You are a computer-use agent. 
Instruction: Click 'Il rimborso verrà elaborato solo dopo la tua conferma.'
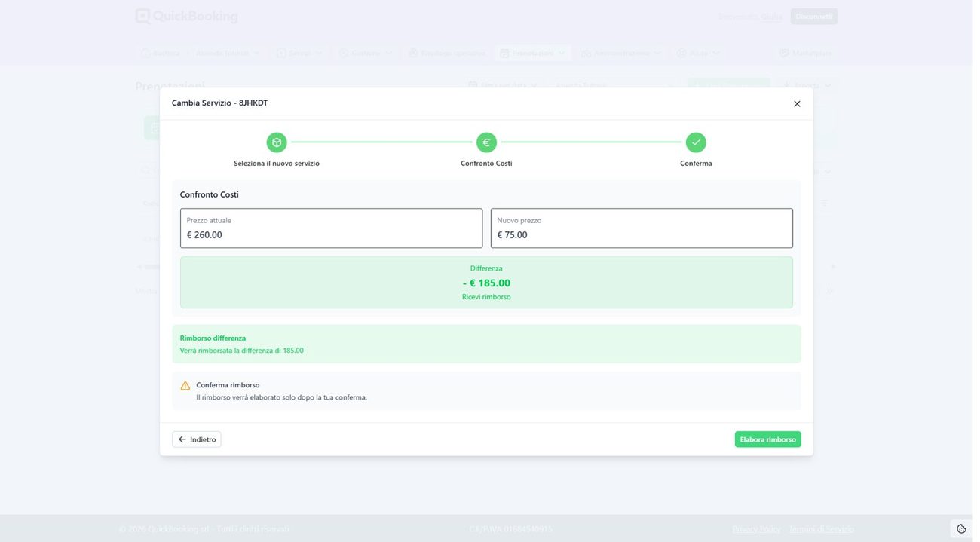pos(281,397)
